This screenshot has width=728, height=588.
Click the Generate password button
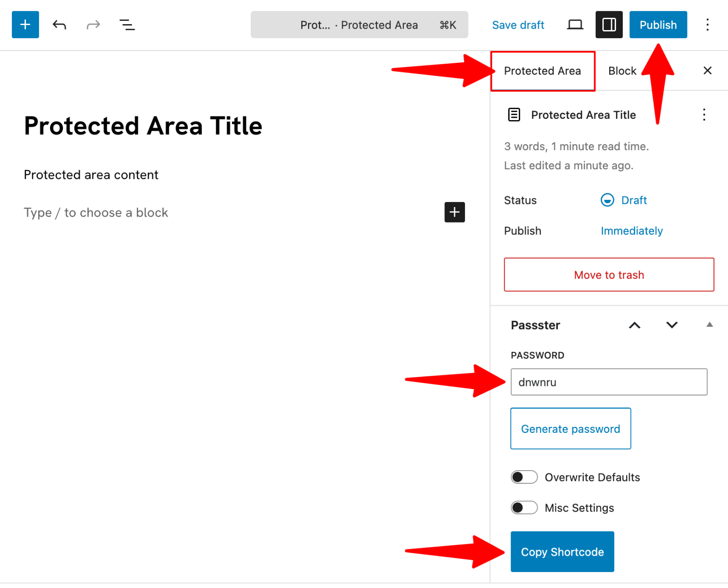[570, 429]
